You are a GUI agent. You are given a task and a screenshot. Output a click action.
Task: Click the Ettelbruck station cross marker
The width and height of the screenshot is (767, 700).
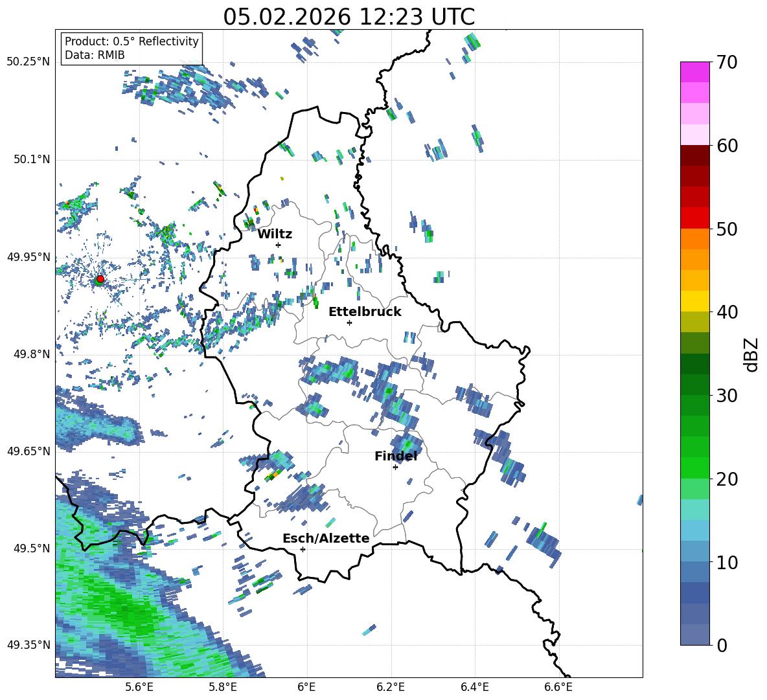[x=349, y=322]
